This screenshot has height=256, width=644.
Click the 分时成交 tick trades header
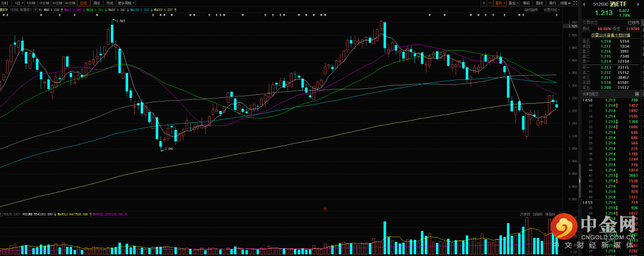[590, 94]
